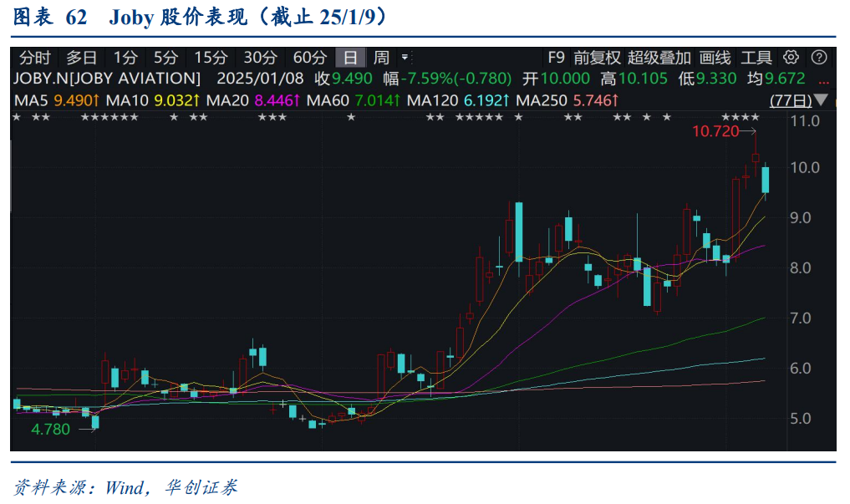Select the 60分 hourly period
This screenshot has width=850, height=504.
[x=310, y=58]
